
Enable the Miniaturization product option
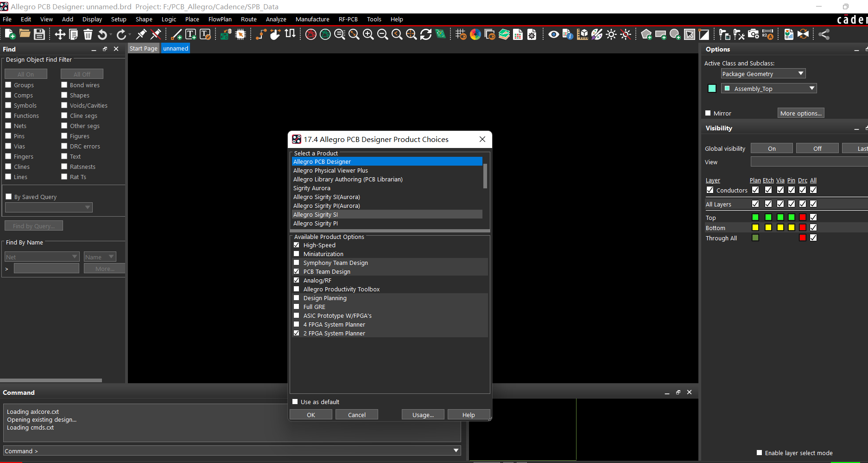(x=297, y=254)
